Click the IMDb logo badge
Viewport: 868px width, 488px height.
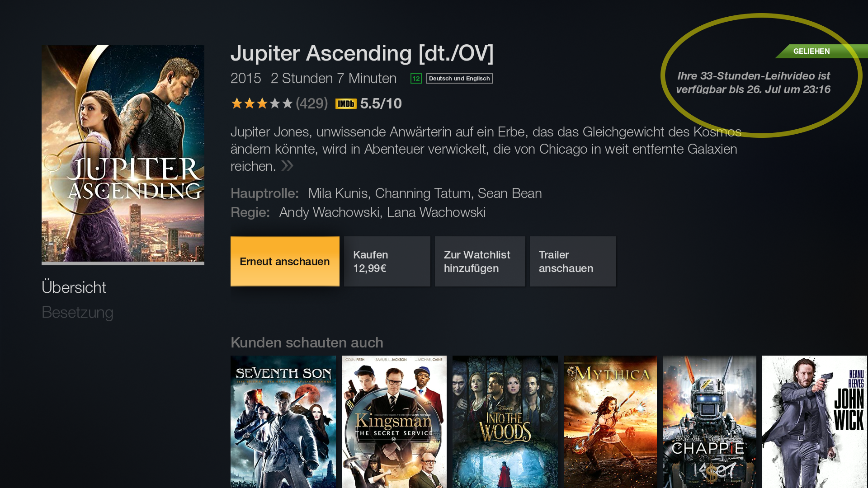[x=346, y=104]
